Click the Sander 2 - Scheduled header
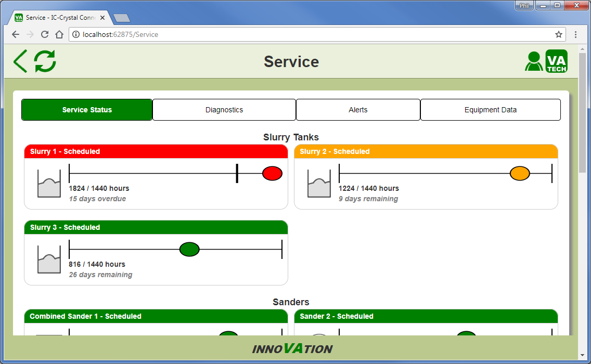Image resolution: width=591 pixels, height=364 pixels. 426,316
